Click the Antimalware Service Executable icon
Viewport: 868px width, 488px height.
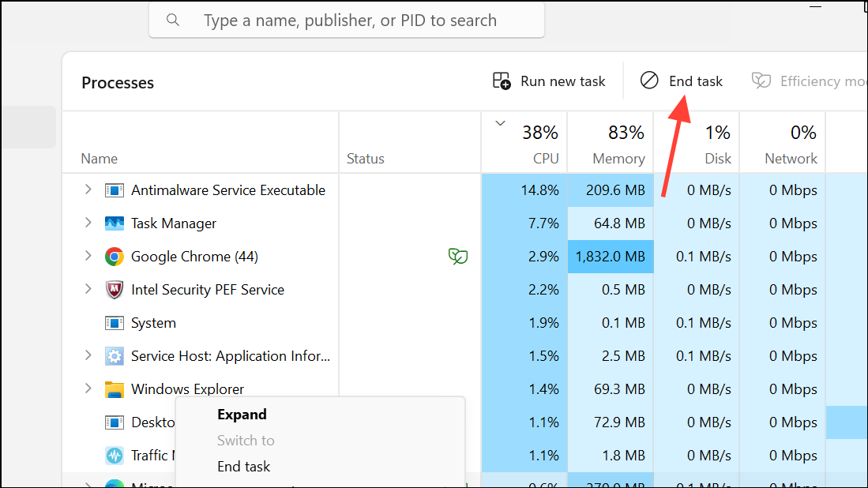[114, 190]
